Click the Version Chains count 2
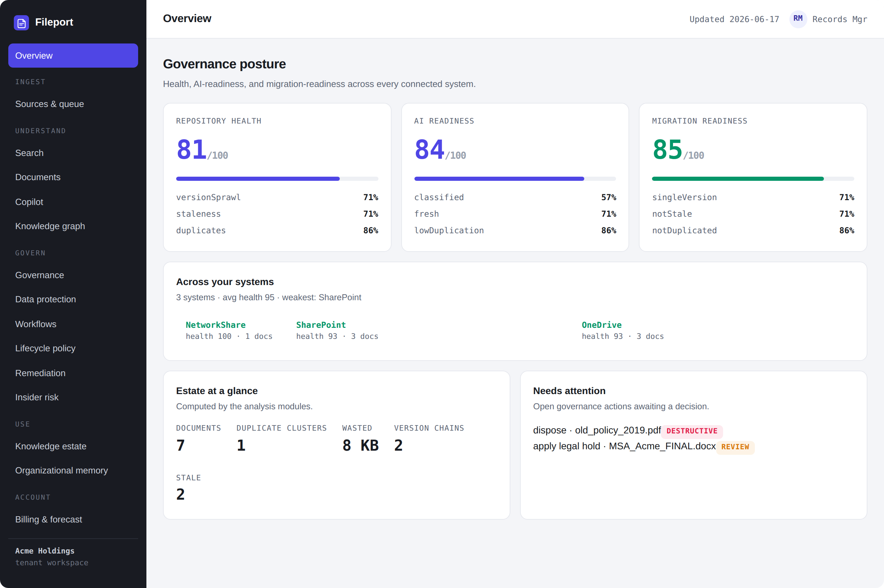The width and height of the screenshot is (884, 588). tap(398, 445)
